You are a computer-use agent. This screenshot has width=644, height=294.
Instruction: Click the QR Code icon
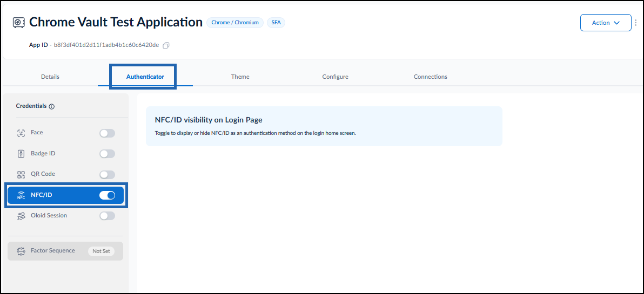click(21, 175)
